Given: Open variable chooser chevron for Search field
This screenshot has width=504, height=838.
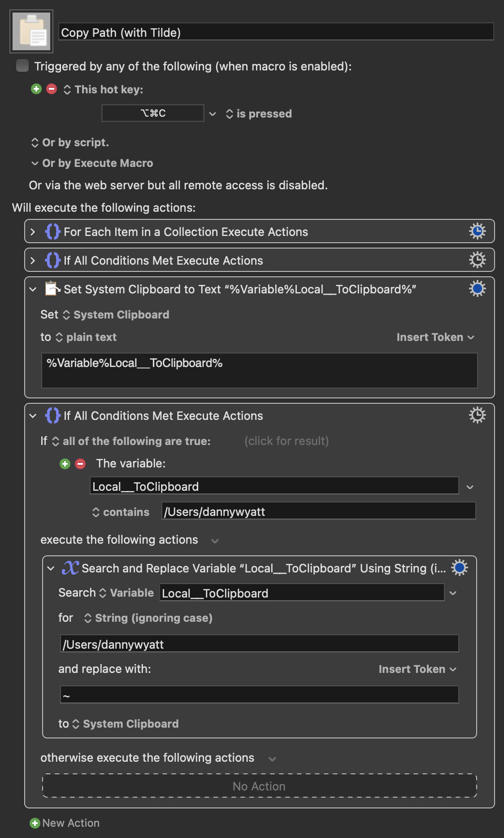Looking at the screenshot, I should click(453, 593).
